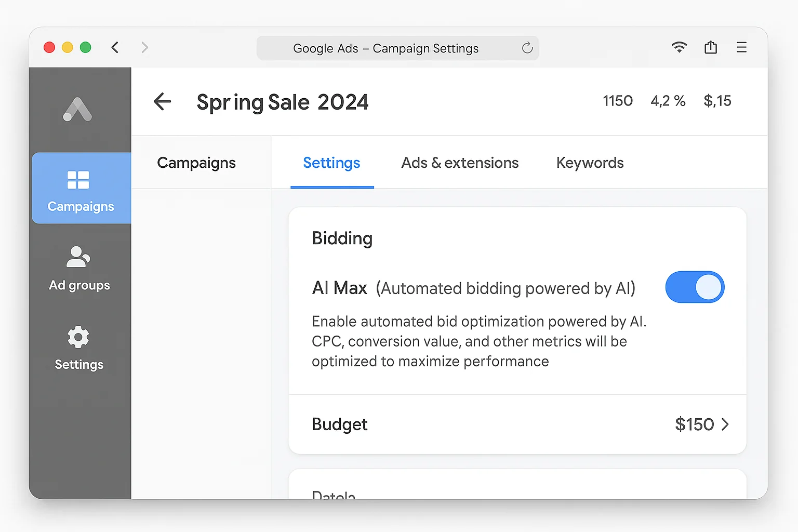Image resolution: width=798 pixels, height=532 pixels.
Task: Select Campaigns in the left sidebar
Action: point(79,189)
